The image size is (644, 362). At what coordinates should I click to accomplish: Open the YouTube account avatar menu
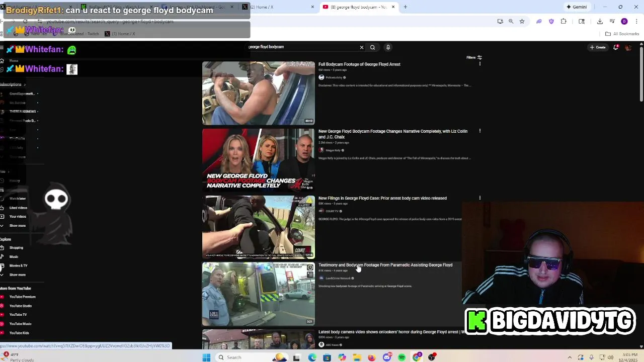click(x=628, y=47)
